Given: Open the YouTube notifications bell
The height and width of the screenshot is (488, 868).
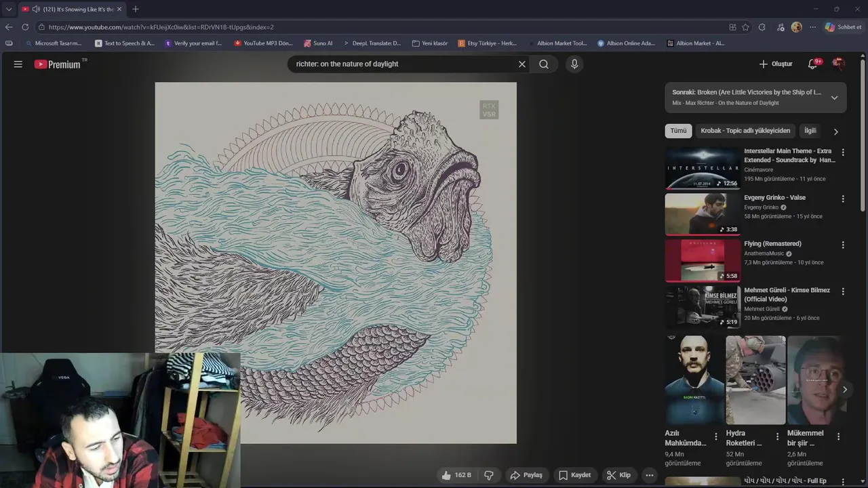Looking at the screenshot, I should click(x=813, y=64).
